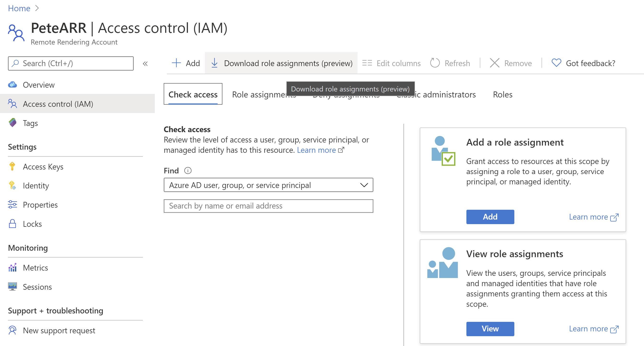Switch to the Roles tab
Screen dimensions: 644x346
tap(503, 95)
